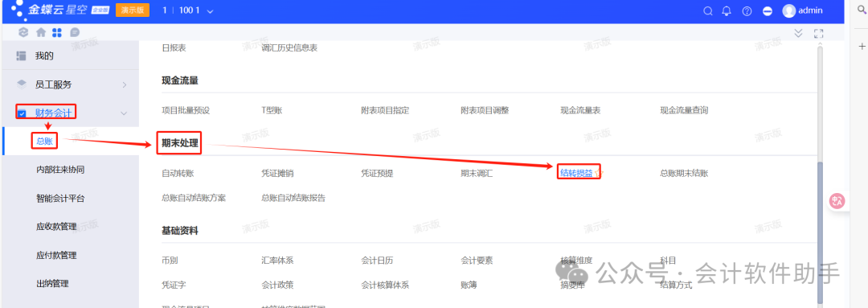Open the 币别 link
Viewport: 868px width, 308px height.
(170, 261)
